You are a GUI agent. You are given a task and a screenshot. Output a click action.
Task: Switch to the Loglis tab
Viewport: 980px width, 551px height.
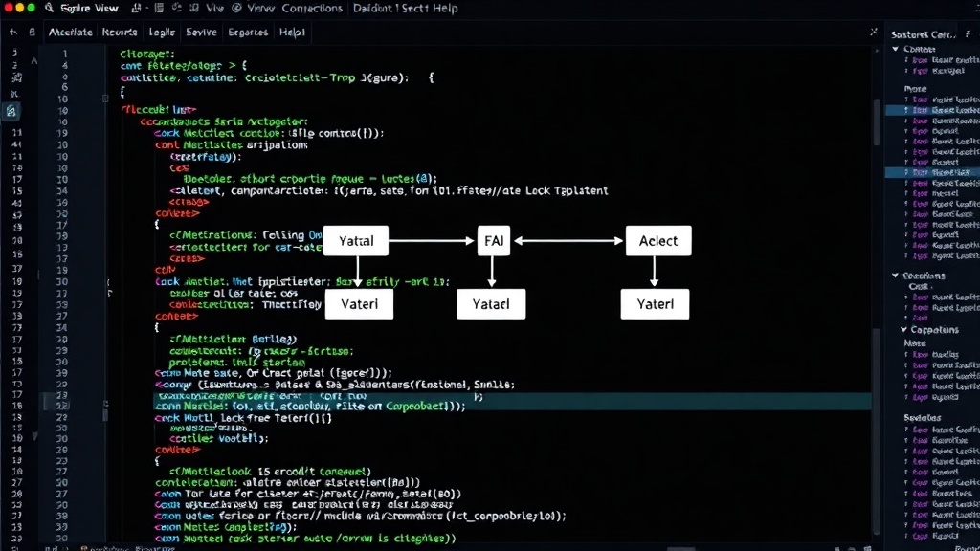pos(162,32)
